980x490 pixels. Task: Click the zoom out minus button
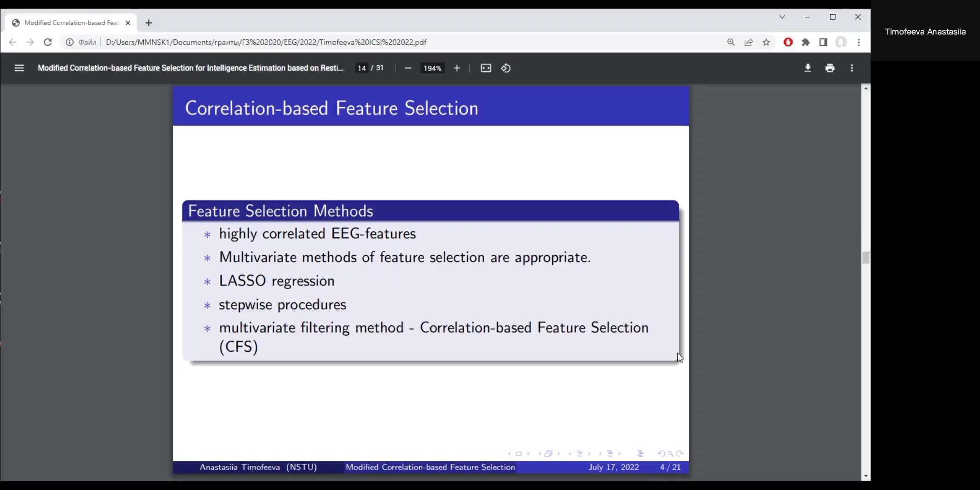pos(408,68)
